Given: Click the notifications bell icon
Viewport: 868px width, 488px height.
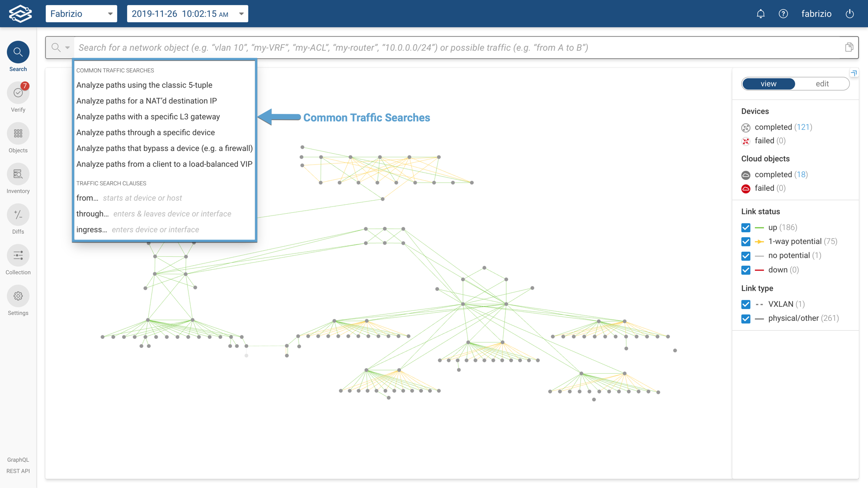Looking at the screenshot, I should click(x=761, y=14).
